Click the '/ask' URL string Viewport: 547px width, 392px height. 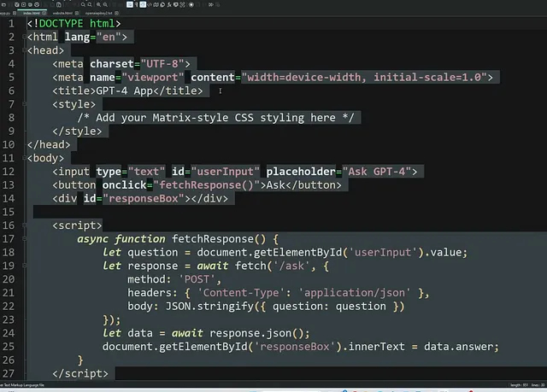[x=291, y=266]
